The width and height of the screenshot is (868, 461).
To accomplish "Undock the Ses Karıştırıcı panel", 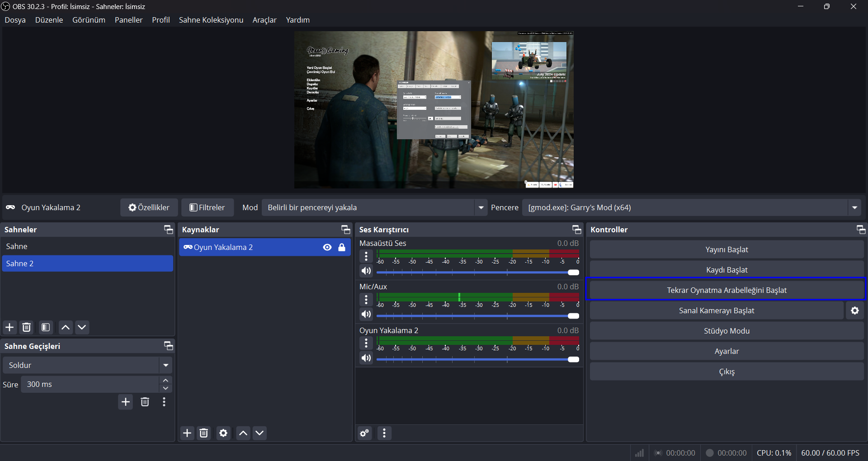I will click(x=576, y=230).
